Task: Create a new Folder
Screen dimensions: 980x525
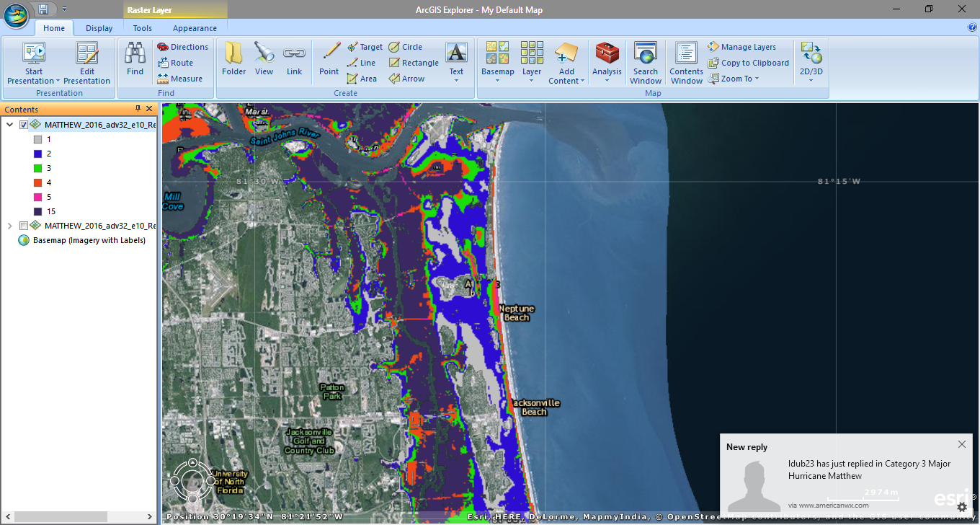Action: click(x=234, y=59)
